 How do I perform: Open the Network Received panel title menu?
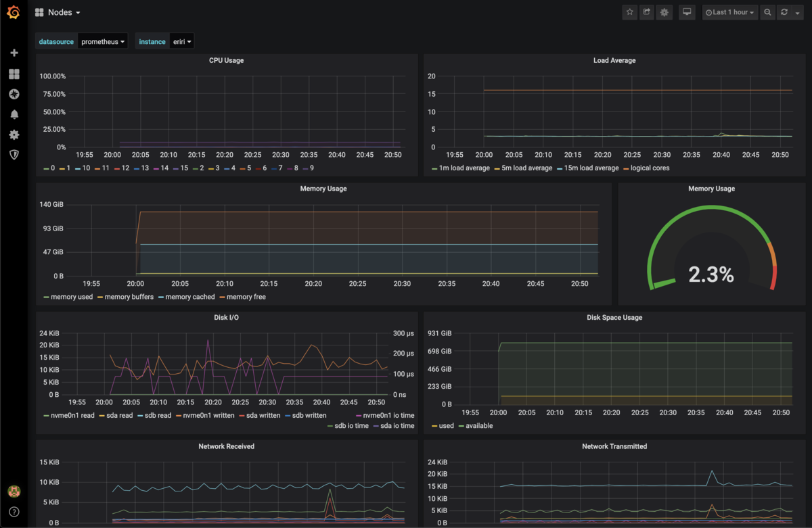(226, 446)
